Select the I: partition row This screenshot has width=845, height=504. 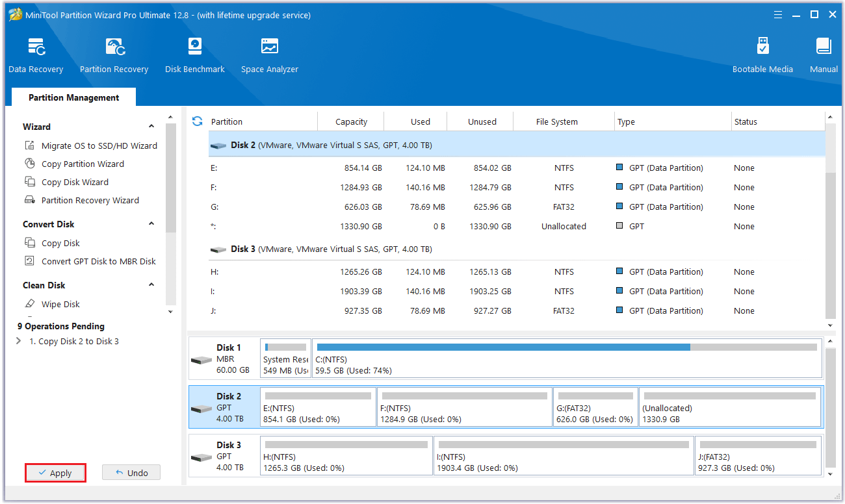pos(517,291)
